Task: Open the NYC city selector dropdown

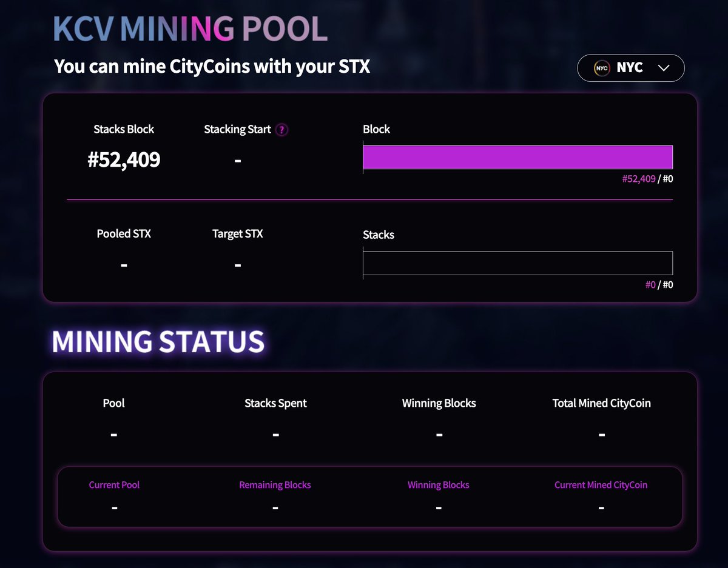Action: click(x=631, y=68)
